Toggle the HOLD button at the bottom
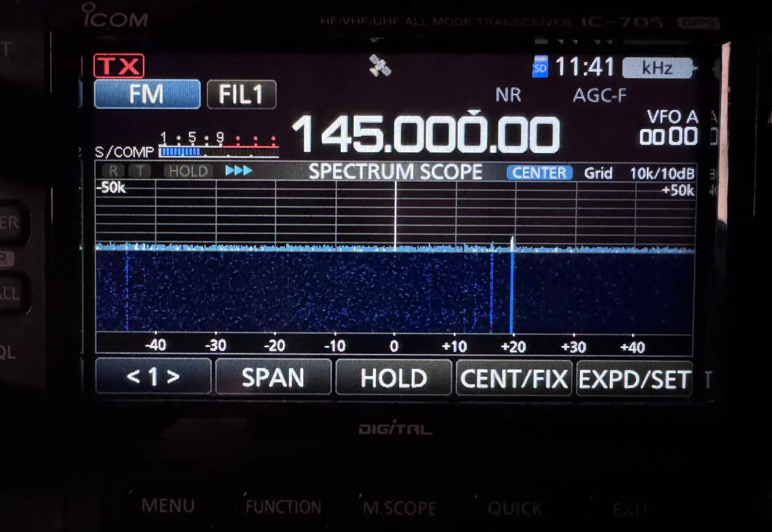The image size is (772, 532). pyautogui.click(x=394, y=378)
